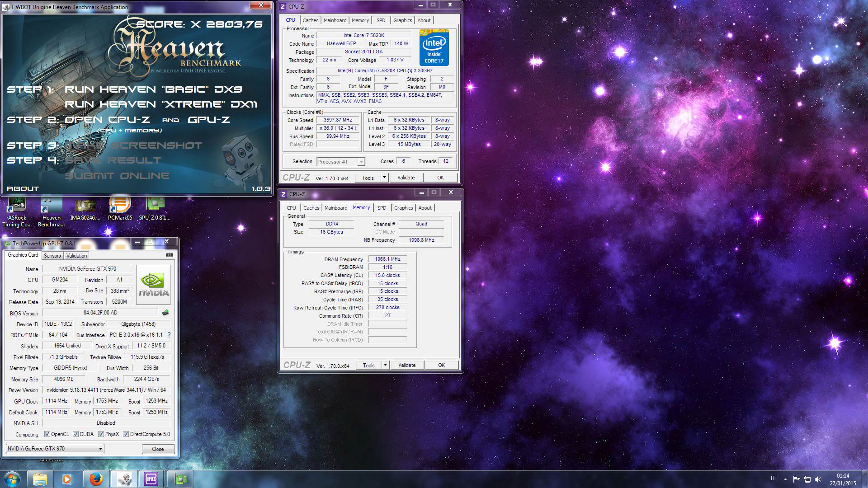Click Validate in the lower CPU-Z window
The width and height of the screenshot is (868, 488).
407,365
